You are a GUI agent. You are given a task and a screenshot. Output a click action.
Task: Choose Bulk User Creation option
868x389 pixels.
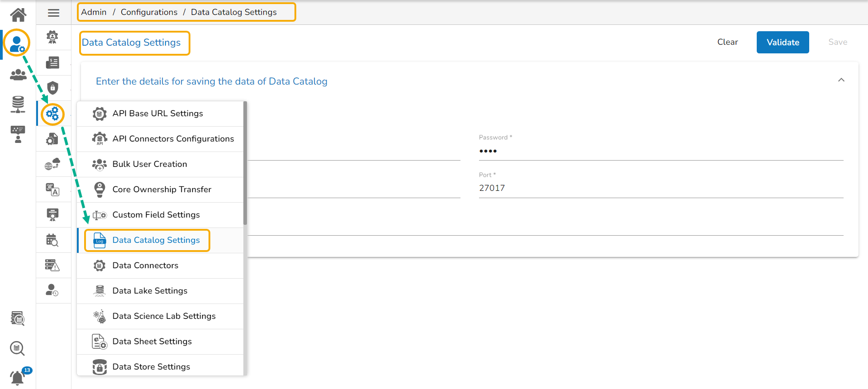[x=149, y=164]
